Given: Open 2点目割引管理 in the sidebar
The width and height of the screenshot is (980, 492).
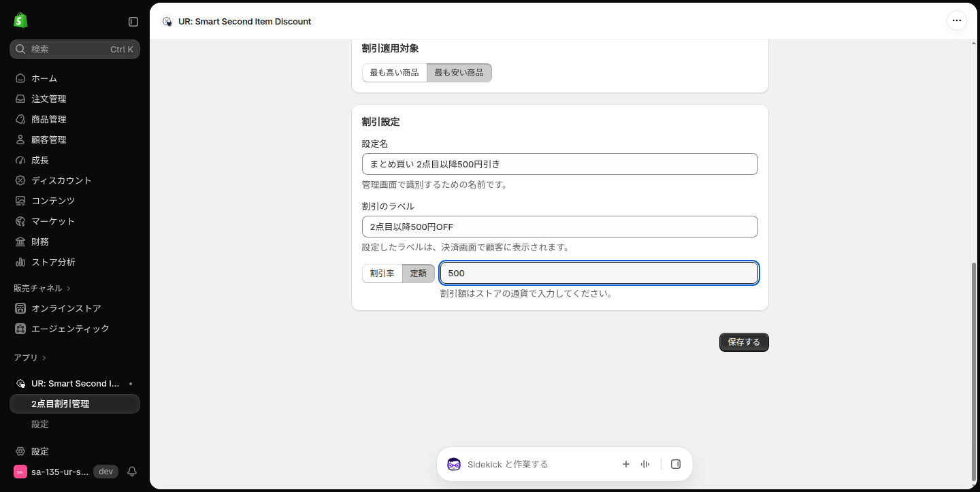Looking at the screenshot, I should [75, 404].
